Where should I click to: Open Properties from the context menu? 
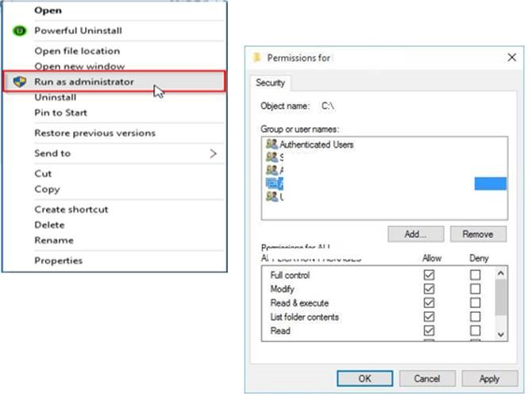[x=58, y=260]
